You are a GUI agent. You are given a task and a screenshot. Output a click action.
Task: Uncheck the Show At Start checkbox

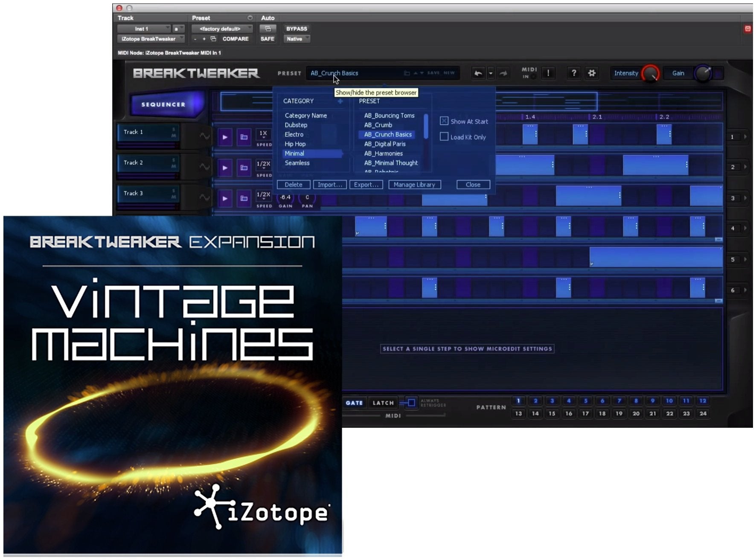pos(444,121)
